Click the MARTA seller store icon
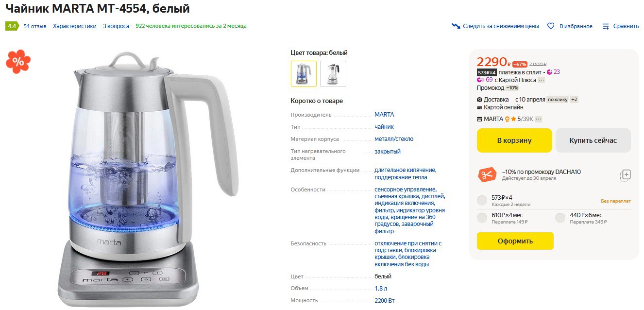The image size is (644, 310). coord(480,119)
